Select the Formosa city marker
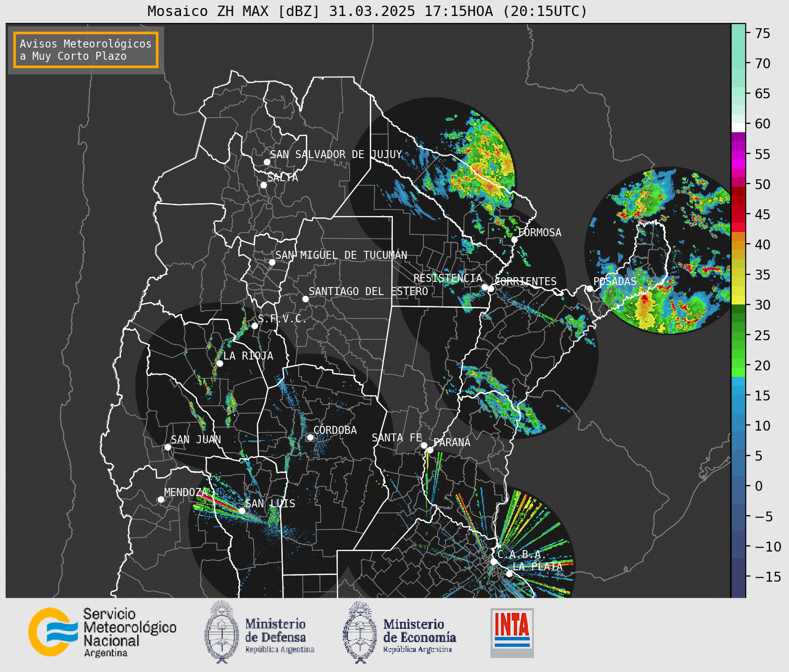This screenshot has height=672, width=789. pyautogui.click(x=515, y=240)
